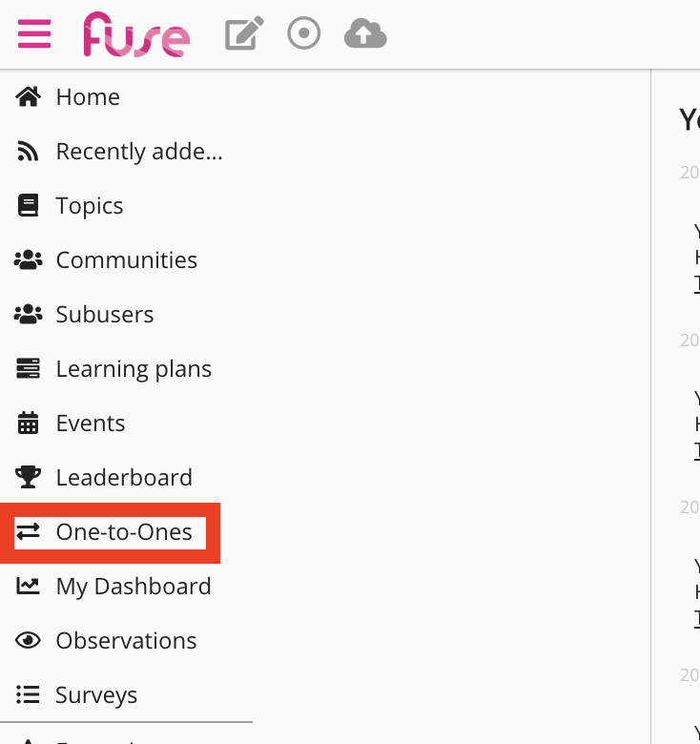
Task: Click the Home house icon
Action: pyautogui.click(x=29, y=96)
